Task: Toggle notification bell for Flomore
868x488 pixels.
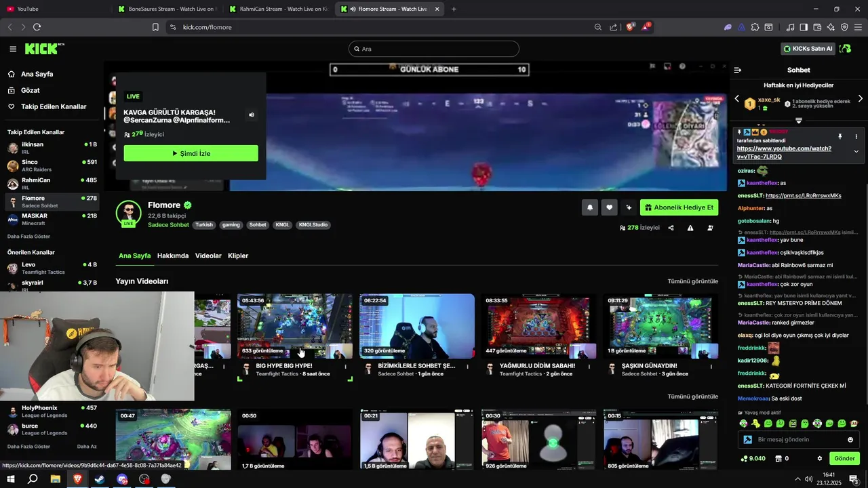Action: (x=590, y=207)
